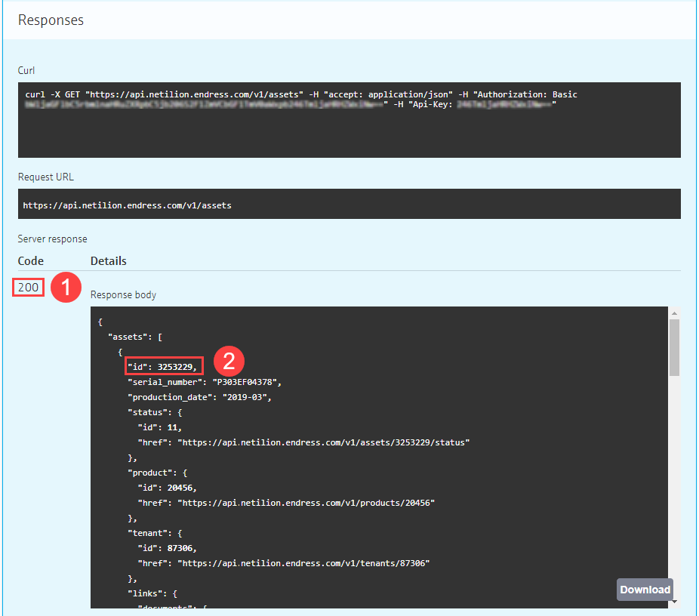Image resolution: width=699 pixels, height=616 pixels.
Task: Click the 200 response code
Action: 29,288
